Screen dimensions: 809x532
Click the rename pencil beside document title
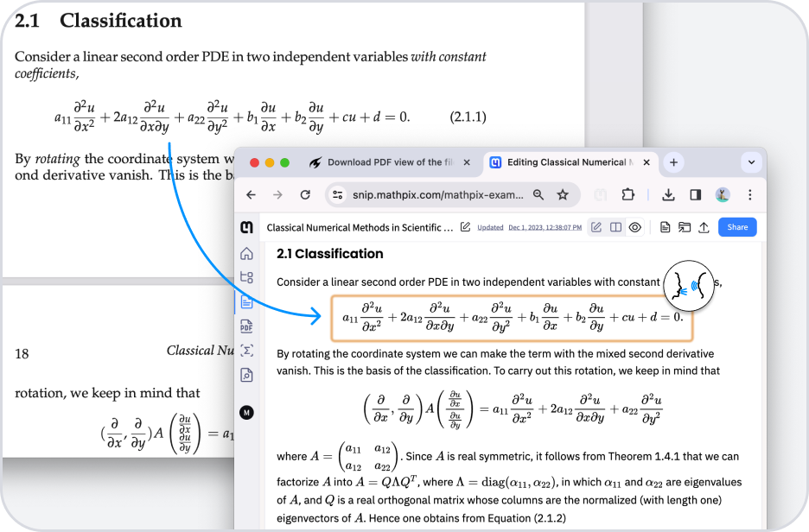click(x=465, y=227)
